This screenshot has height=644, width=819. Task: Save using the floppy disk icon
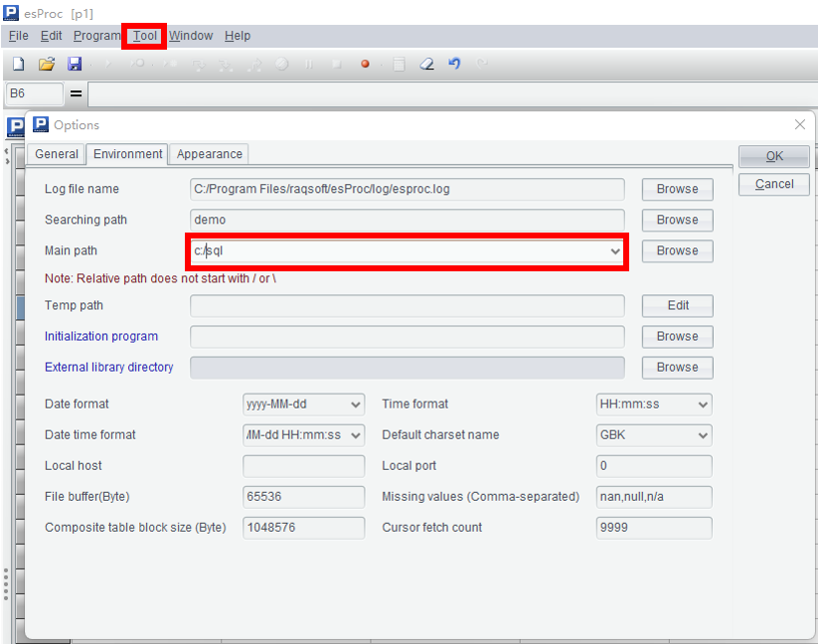coord(75,64)
